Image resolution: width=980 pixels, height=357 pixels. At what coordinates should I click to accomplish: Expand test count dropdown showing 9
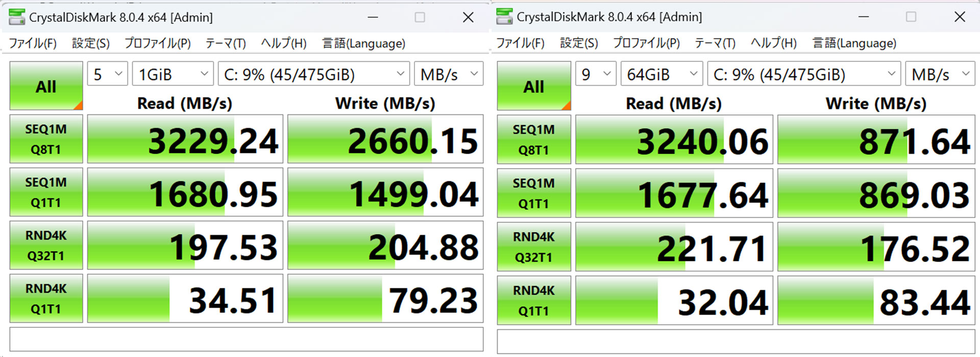pyautogui.click(x=596, y=75)
